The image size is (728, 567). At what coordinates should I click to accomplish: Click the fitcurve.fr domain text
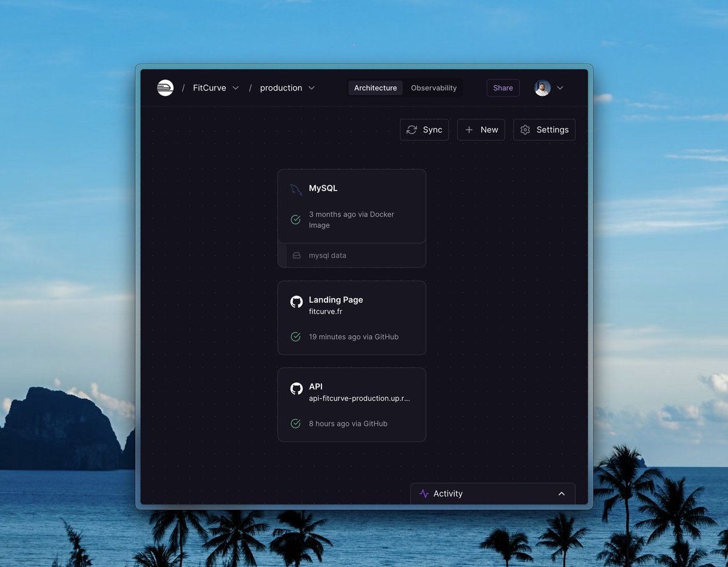[x=326, y=311]
